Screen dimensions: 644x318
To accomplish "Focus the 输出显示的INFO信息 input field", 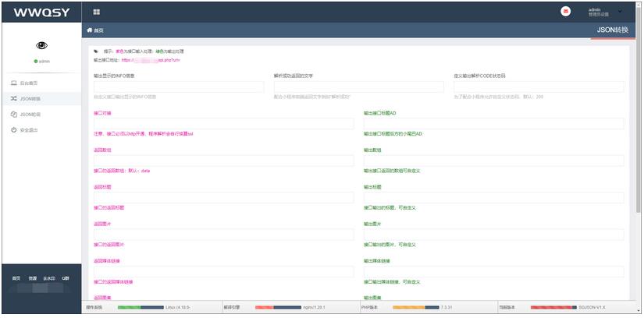I will (x=179, y=87).
